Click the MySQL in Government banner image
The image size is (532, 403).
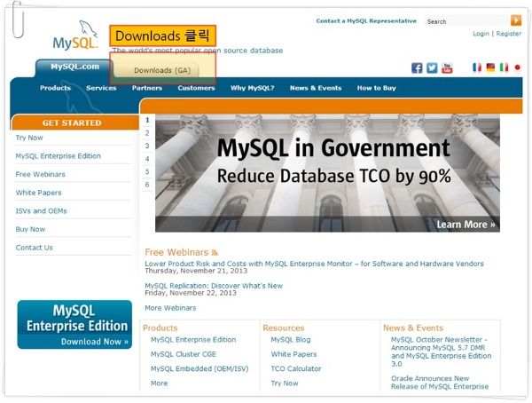327,173
